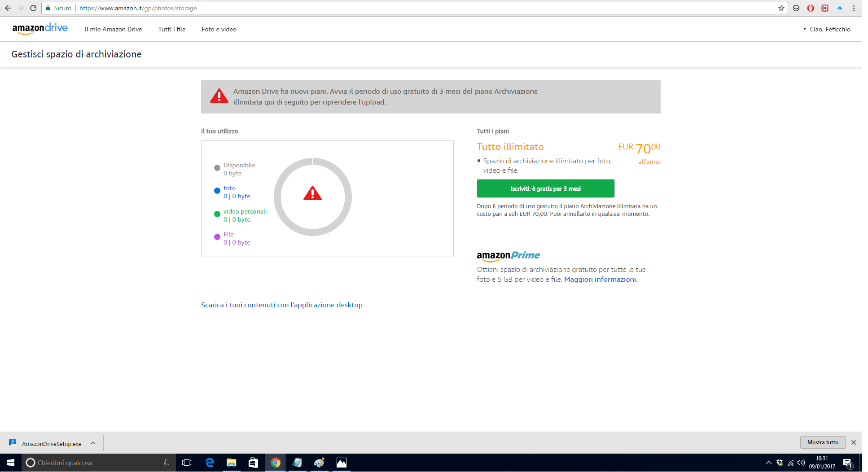The height and width of the screenshot is (472, 868).
Task: Click the video personali usage label
Action: pyautogui.click(x=245, y=211)
